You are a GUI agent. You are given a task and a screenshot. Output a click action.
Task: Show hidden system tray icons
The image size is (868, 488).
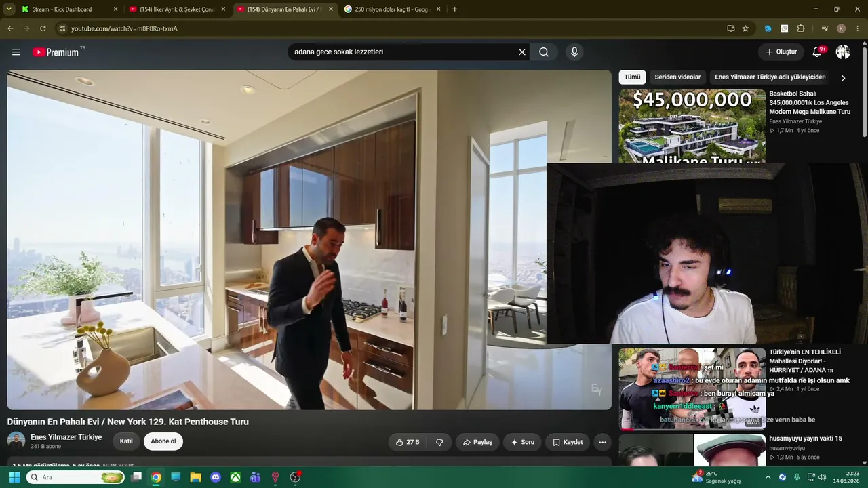click(x=768, y=477)
